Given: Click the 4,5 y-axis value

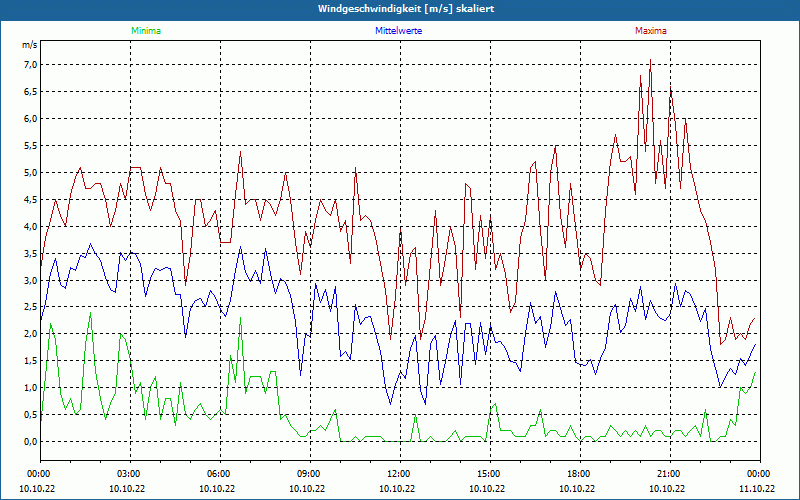Looking at the screenshot, I should click(x=31, y=199).
